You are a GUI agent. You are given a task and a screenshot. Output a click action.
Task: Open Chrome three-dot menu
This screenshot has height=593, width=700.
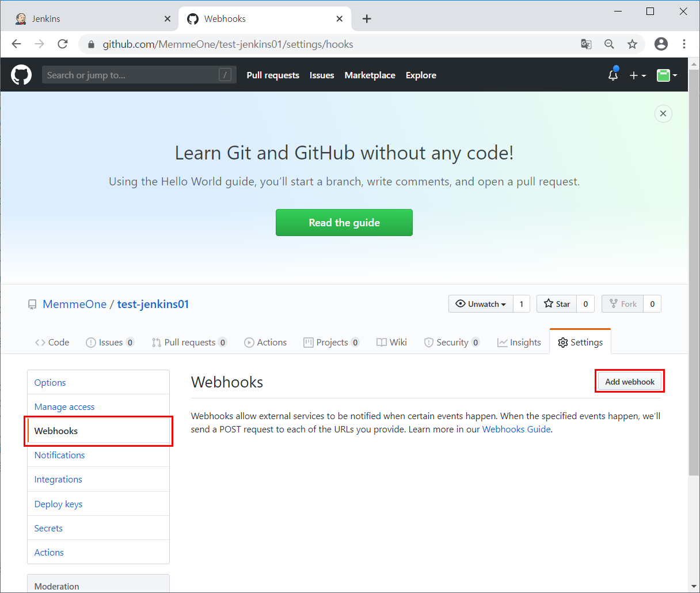684,44
